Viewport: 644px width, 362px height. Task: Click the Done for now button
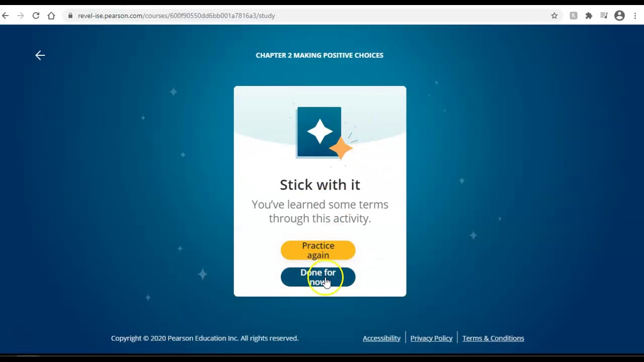click(x=318, y=277)
